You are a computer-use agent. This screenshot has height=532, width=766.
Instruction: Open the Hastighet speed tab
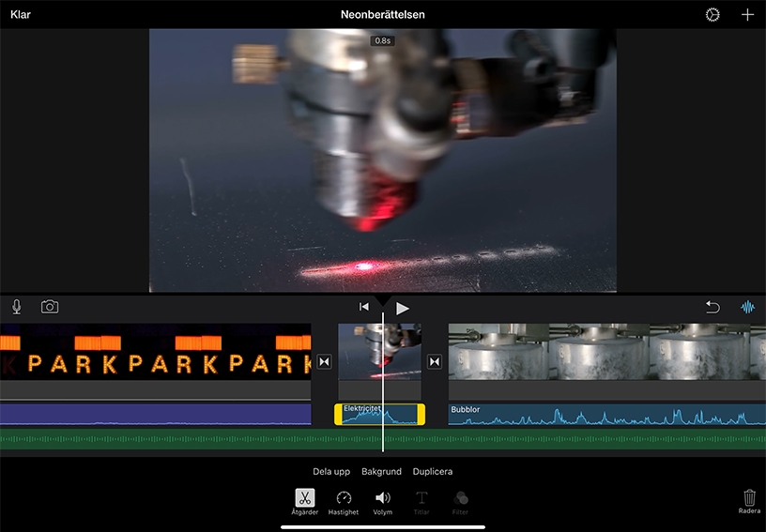click(x=344, y=502)
